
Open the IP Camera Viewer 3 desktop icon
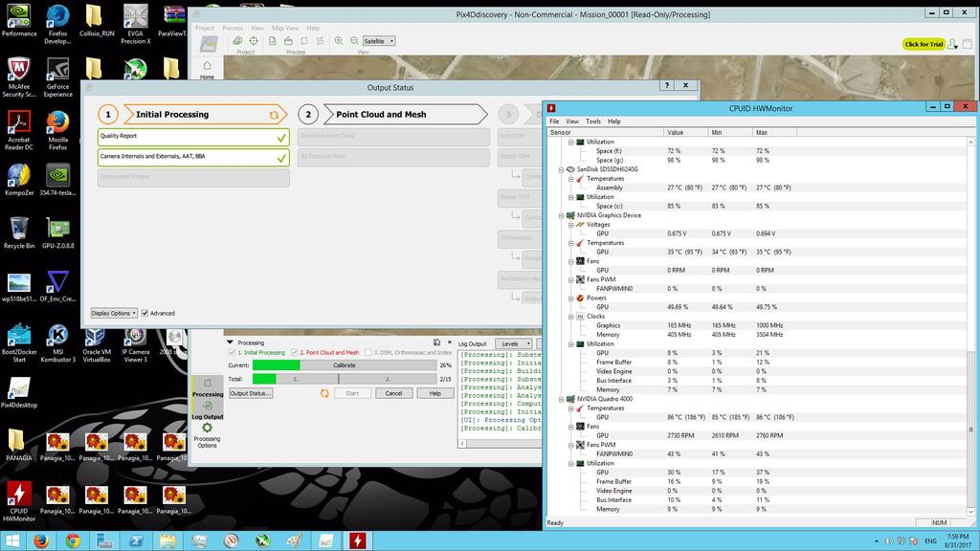tap(136, 343)
